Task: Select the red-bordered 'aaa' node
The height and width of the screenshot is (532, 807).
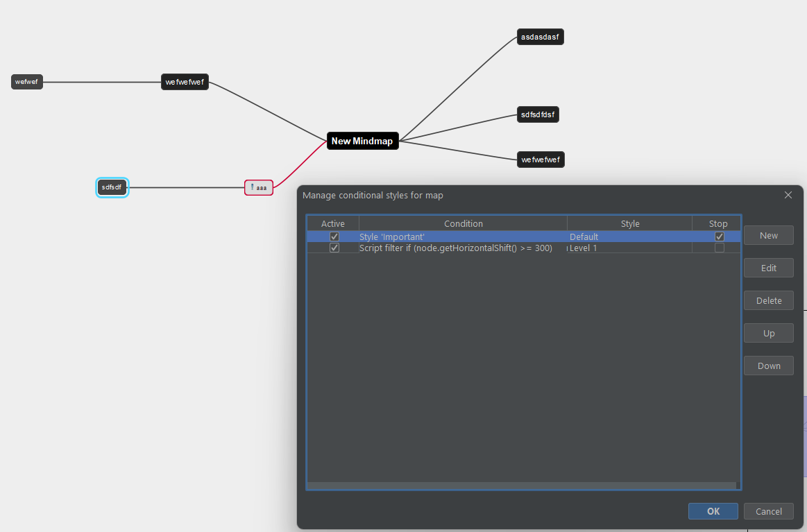Action: [x=261, y=187]
